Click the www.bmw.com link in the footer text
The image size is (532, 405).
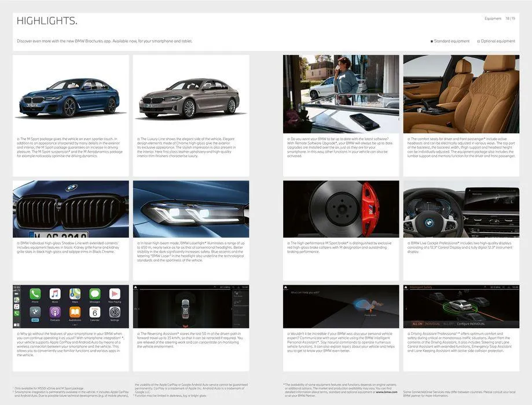click(x=387, y=391)
